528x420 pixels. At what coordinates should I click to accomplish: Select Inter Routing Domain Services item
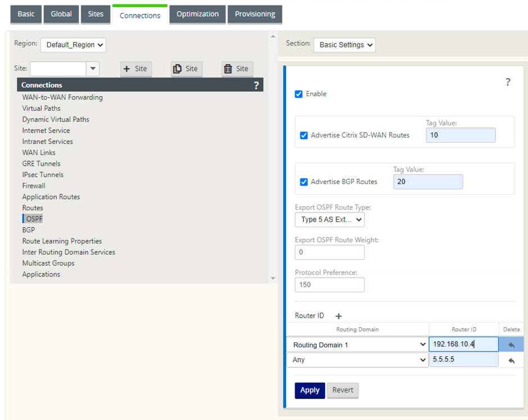pyautogui.click(x=69, y=252)
